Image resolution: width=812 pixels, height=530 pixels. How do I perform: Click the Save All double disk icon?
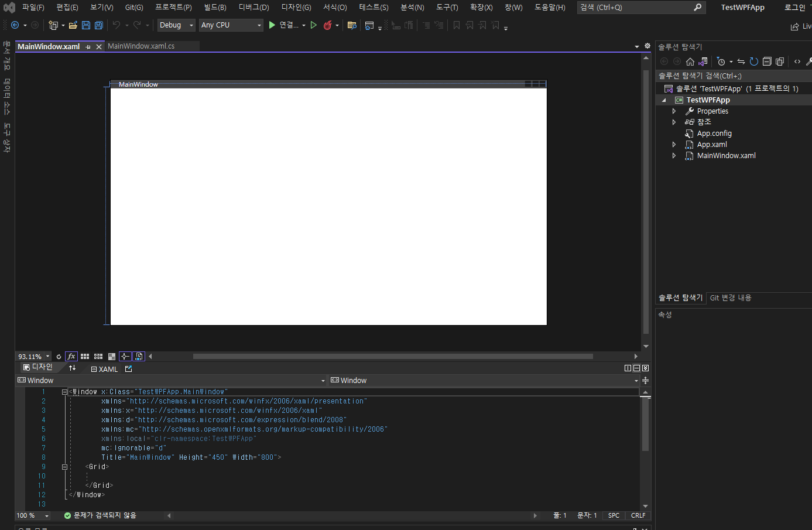point(99,25)
